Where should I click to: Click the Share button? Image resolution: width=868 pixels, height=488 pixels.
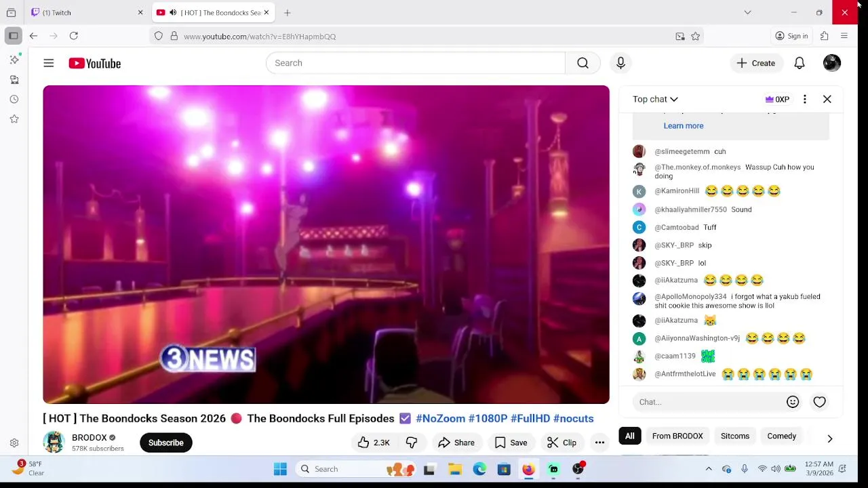(x=456, y=443)
